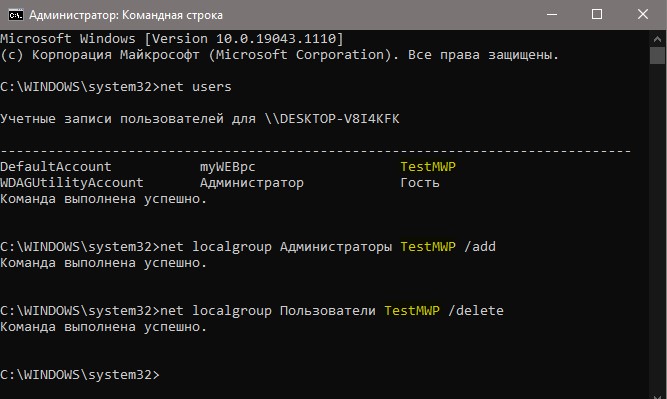Minimize the Command Prompt window
Image resolution: width=667 pixels, height=399 pixels.
[552, 14]
